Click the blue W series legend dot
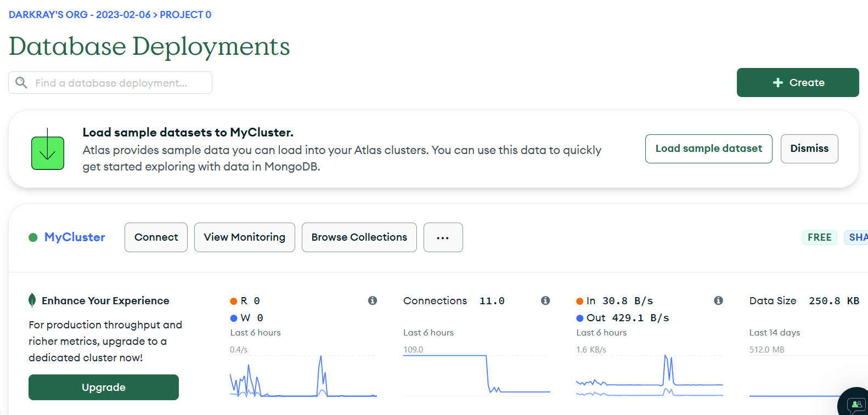This screenshot has width=868, height=415. tap(234, 318)
